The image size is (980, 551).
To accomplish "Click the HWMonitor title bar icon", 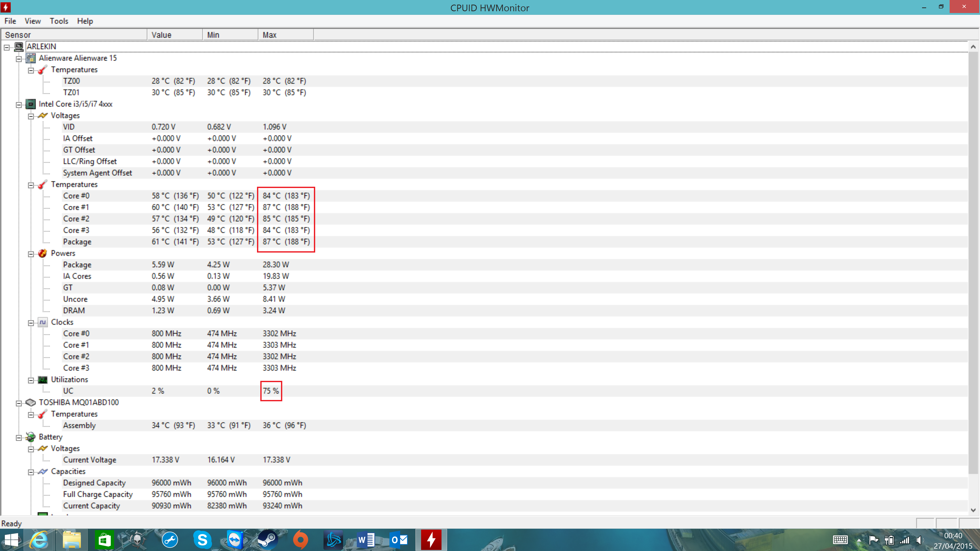I will pyautogui.click(x=6, y=7).
